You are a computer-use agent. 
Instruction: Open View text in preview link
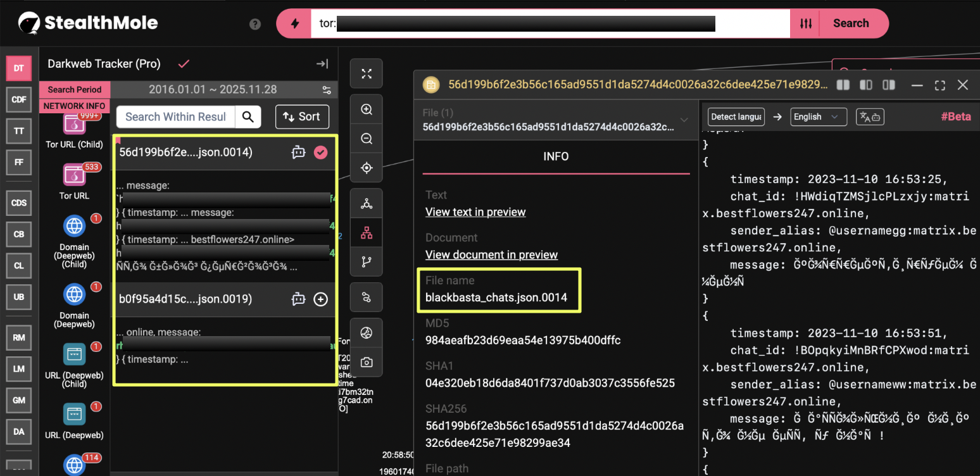click(475, 212)
